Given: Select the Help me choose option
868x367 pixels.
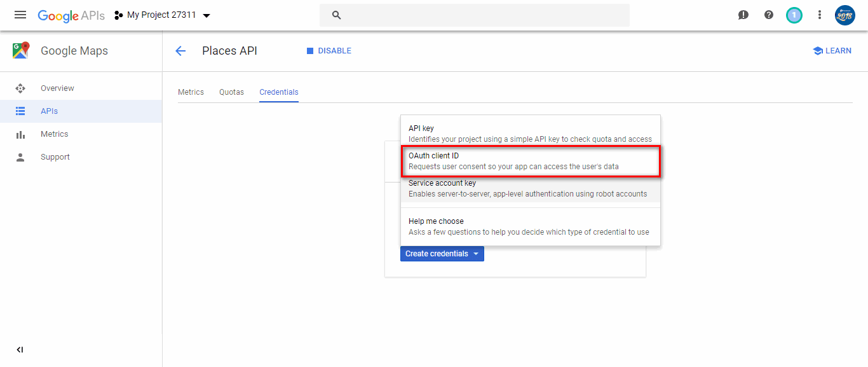Looking at the screenshot, I should pyautogui.click(x=531, y=226).
